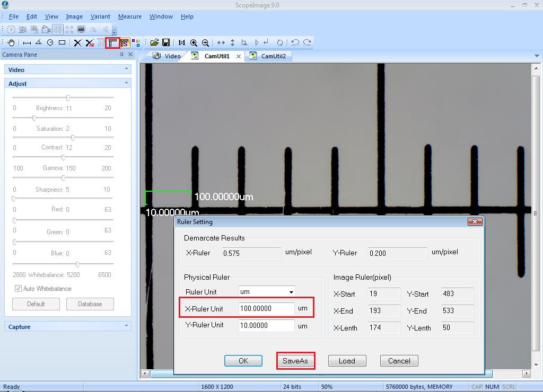Click the undo arrow

295,42
